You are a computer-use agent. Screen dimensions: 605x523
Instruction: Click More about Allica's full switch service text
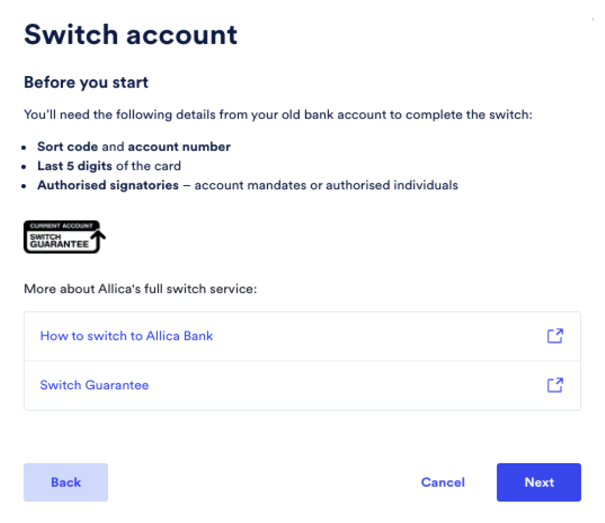140,289
